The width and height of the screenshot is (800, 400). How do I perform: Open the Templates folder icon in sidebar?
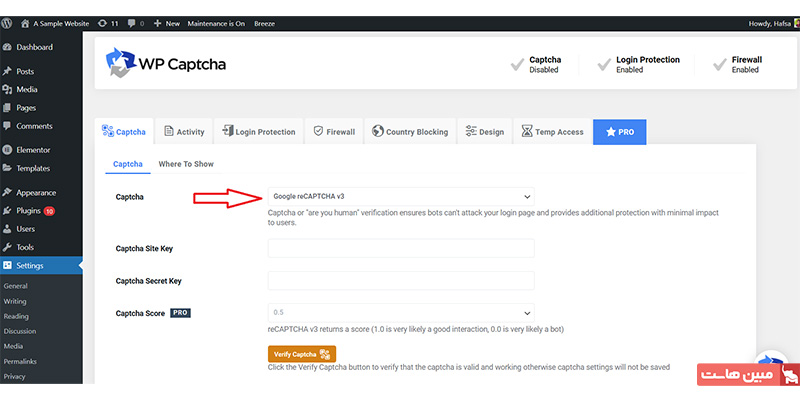point(7,168)
